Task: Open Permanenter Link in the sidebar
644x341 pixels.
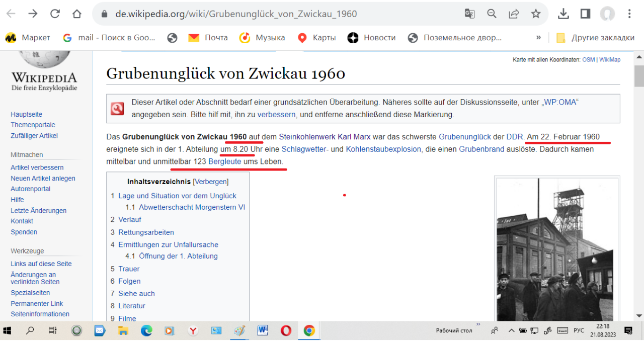Action: click(37, 303)
